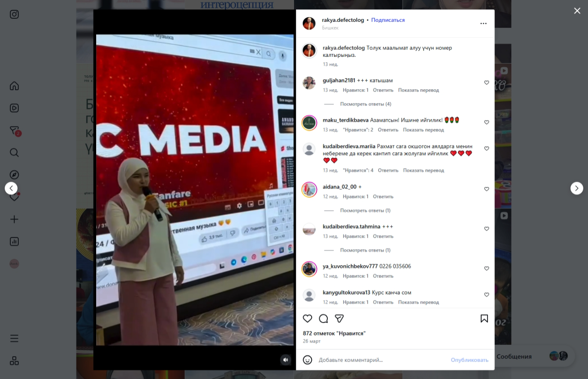Open Instagram home via the logo icon
588x379 pixels.
point(14,14)
